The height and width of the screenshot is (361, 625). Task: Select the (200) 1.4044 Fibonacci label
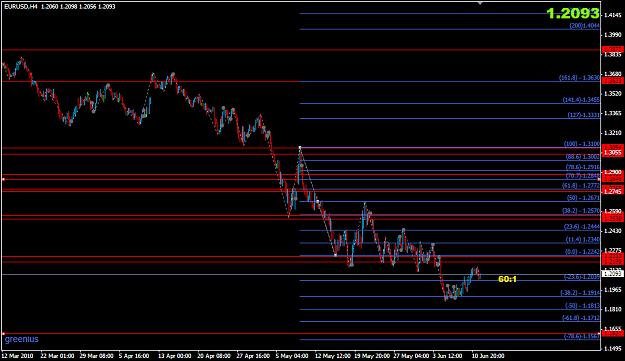tap(584, 26)
